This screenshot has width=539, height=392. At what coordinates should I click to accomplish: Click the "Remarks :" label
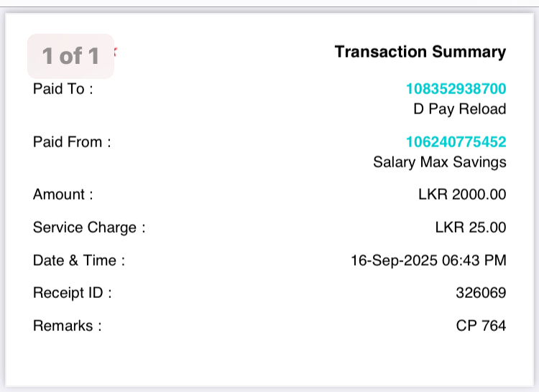(x=68, y=326)
